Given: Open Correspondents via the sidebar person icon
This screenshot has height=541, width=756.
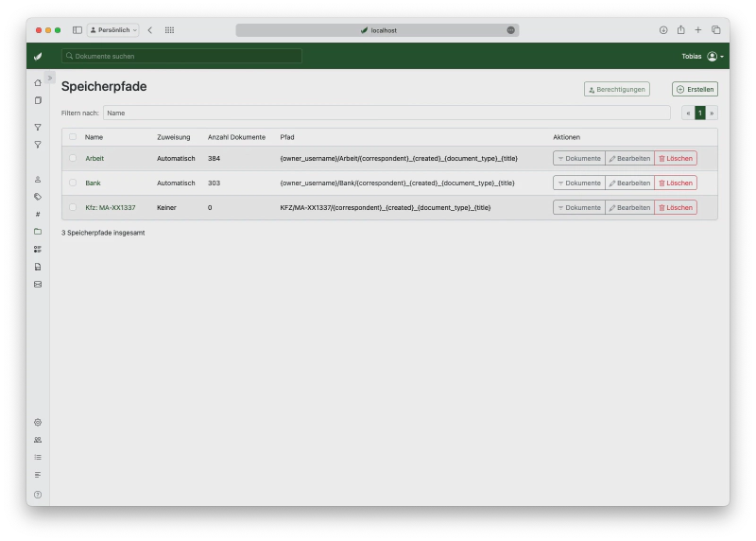Looking at the screenshot, I should click(38, 179).
